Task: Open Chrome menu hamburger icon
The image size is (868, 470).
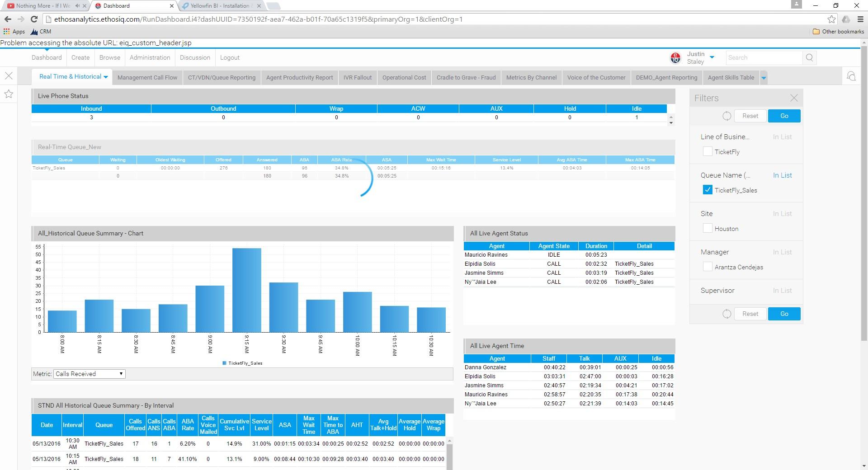Action: coord(860,19)
